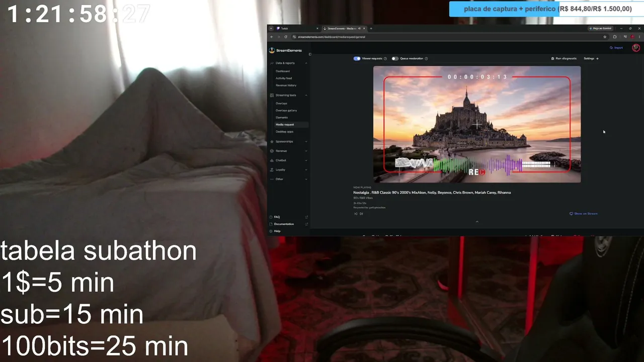Screen dimensions: 644x362
Task: Click the Data & reports chart icon
Action: pyautogui.click(x=272, y=63)
